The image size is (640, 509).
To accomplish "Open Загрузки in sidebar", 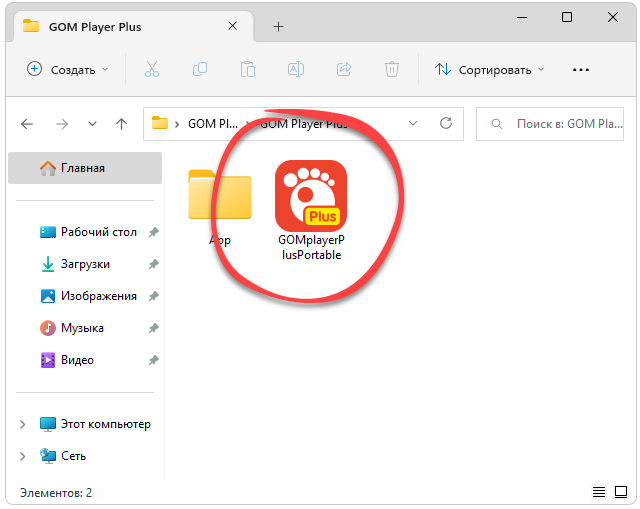I will click(x=85, y=264).
